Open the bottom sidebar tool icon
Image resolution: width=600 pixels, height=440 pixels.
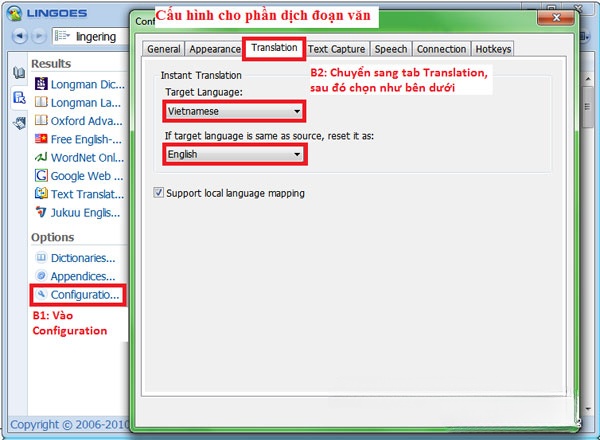[x=19, y=123]
